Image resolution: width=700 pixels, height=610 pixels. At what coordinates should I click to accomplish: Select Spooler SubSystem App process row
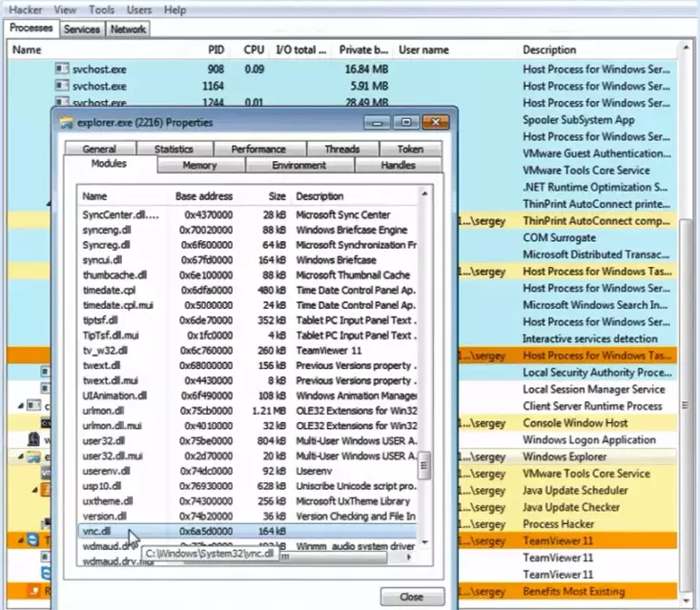579,120
